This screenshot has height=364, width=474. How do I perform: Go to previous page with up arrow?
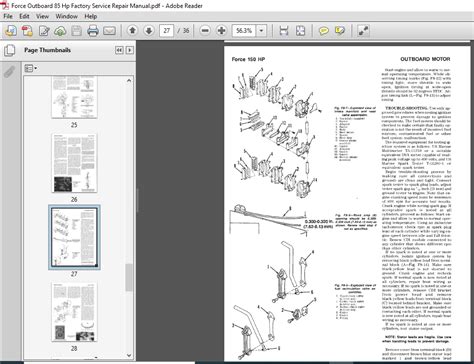[x=133, y=31]
